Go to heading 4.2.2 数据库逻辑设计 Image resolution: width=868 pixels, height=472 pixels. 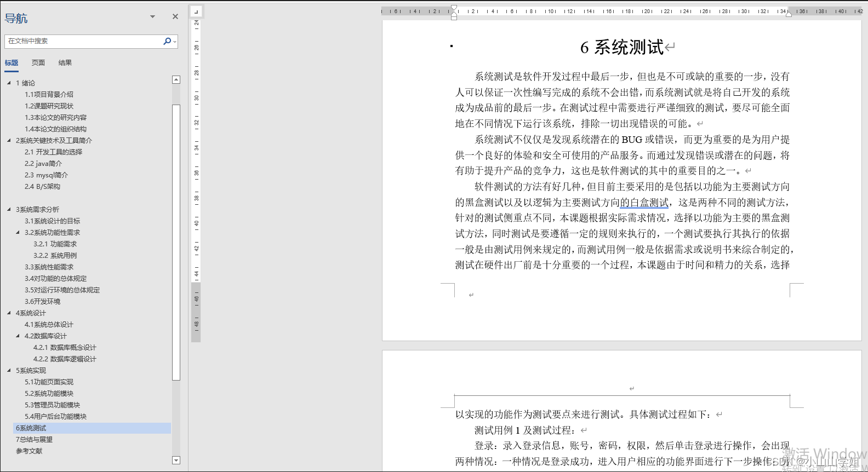(65, 359)
